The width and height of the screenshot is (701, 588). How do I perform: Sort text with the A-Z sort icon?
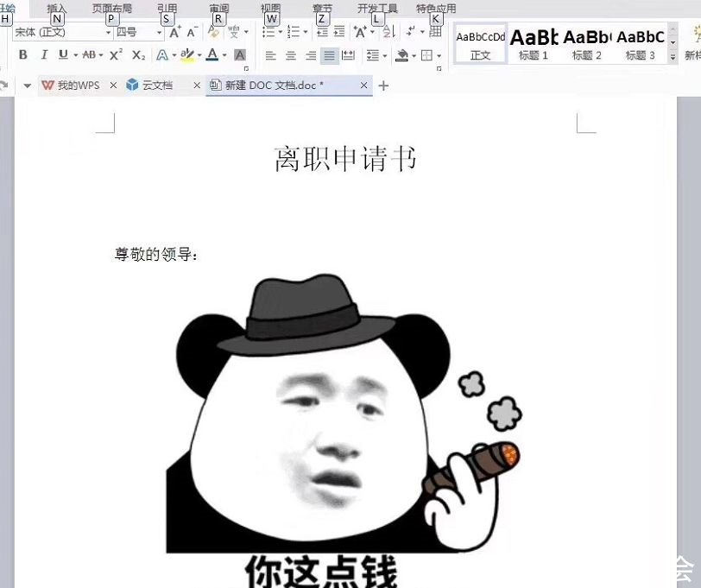[389, 32]
